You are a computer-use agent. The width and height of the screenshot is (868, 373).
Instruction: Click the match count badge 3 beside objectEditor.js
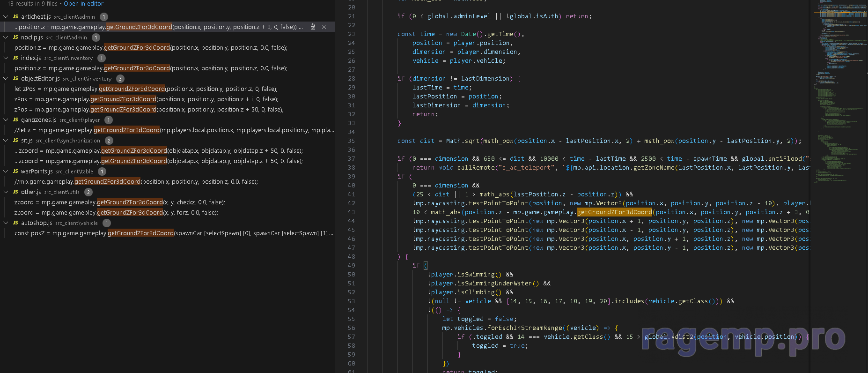tap(120, 79)
